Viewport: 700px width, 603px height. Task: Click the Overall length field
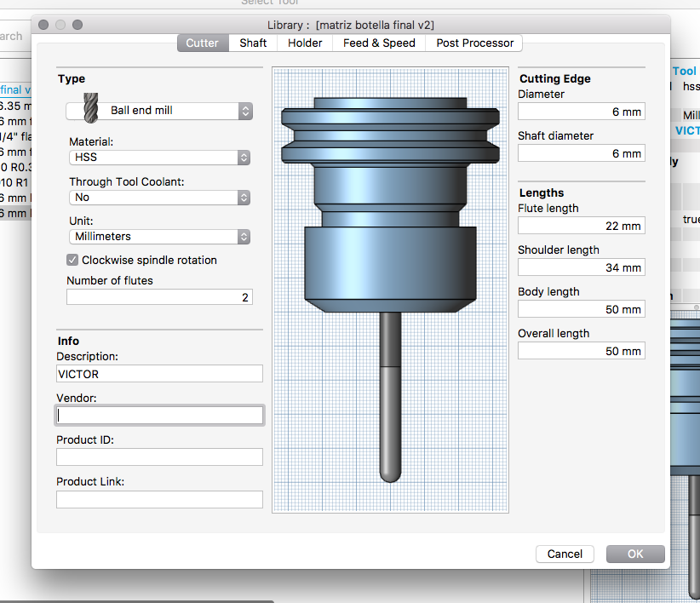[x=582, y=351]
